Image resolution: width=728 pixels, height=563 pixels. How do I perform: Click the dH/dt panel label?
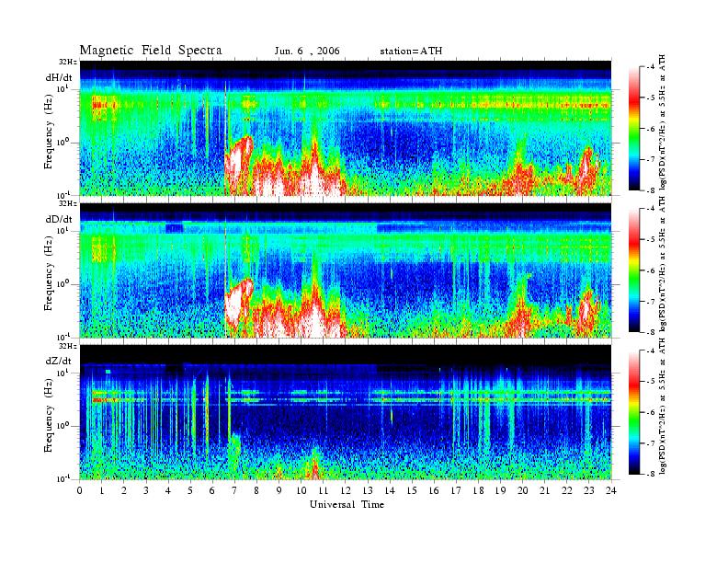tap(59, 77)
